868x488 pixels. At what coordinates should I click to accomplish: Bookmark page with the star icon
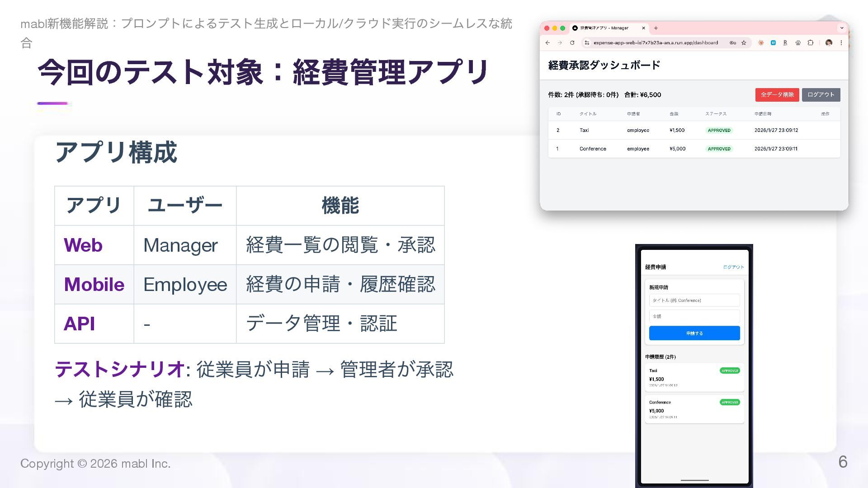click(744, 43)
